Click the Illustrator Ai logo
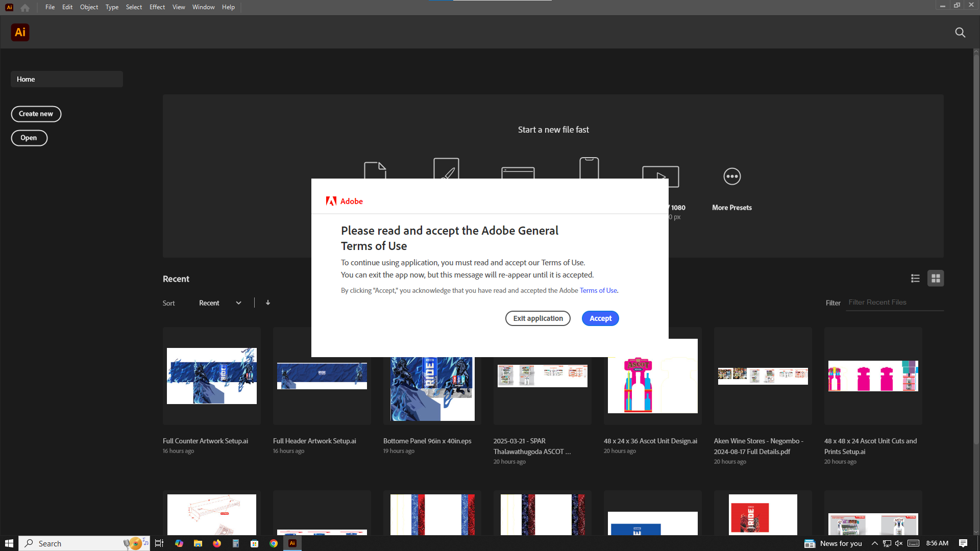980x551 pixels. point(20,33)
